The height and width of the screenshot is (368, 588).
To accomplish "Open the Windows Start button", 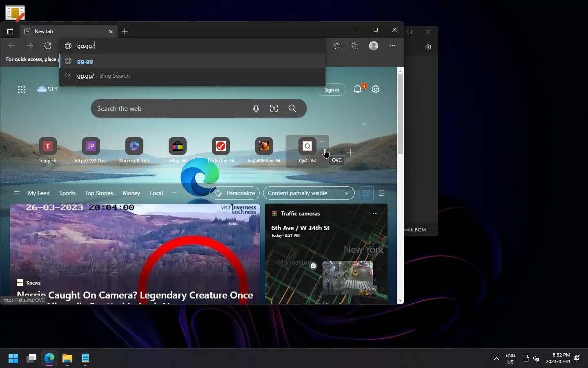I will 13,359.
